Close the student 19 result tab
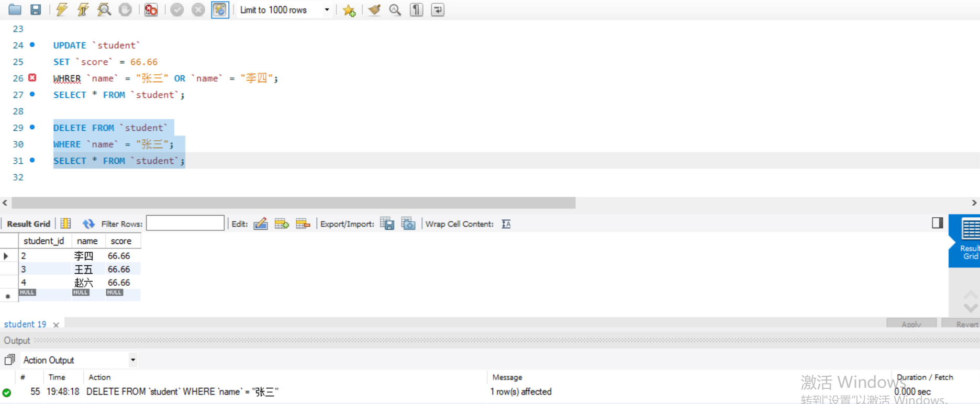 (56, 325)
